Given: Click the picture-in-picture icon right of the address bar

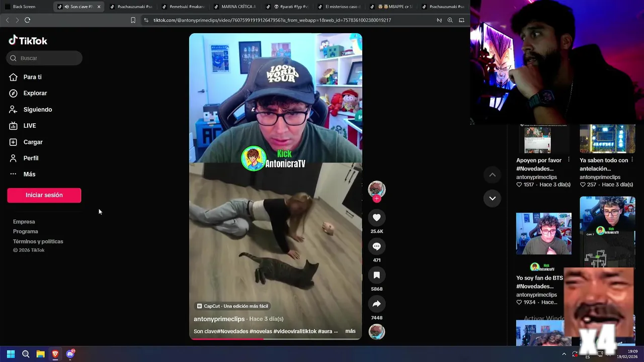Looking at the screenshot, I should [x=461, y=20].
